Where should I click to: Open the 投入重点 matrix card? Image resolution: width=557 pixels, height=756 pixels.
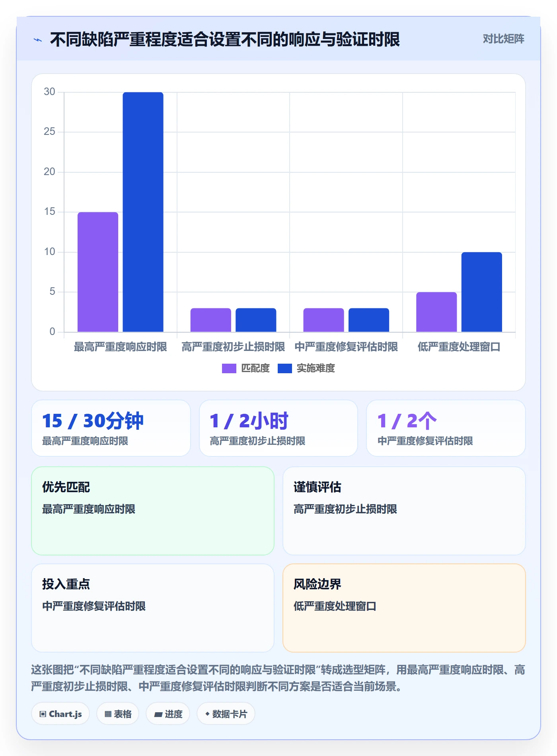point(153,608)
